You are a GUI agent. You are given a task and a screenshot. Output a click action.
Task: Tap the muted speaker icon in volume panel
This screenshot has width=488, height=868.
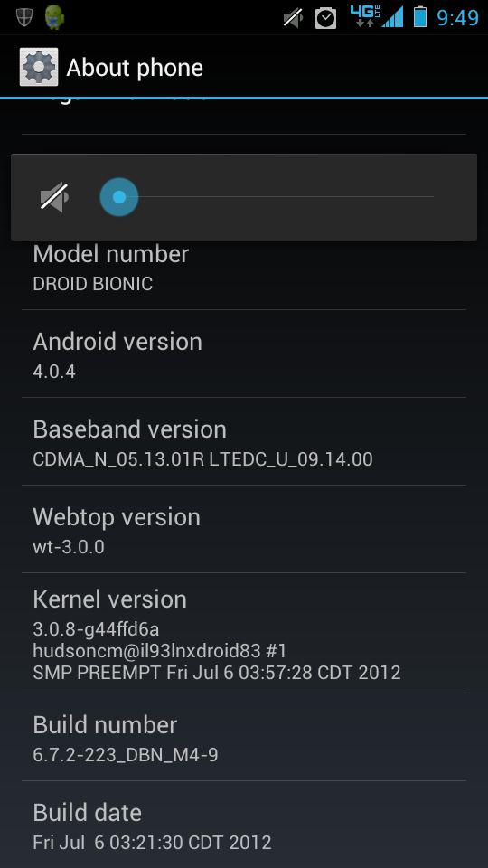tap(54, 197)
